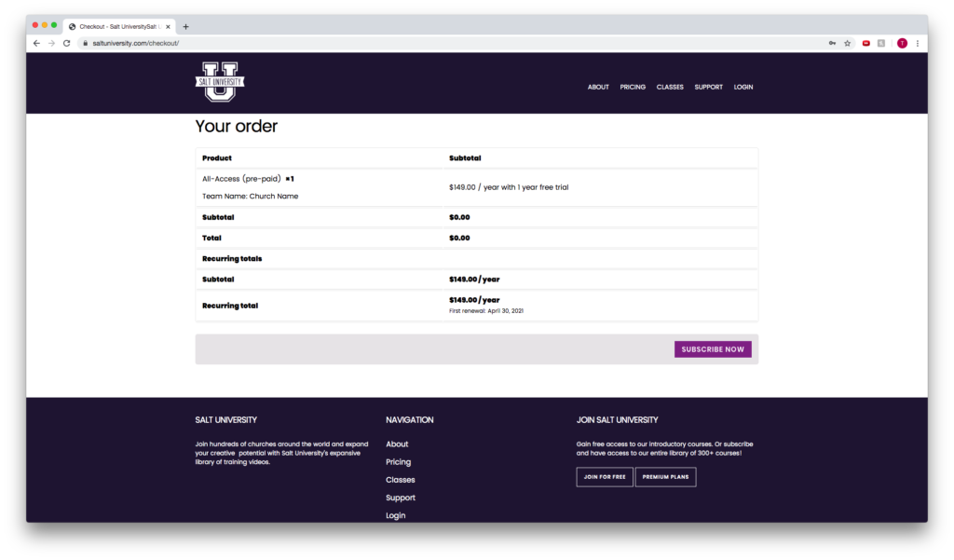Click the 'NAVIGATION' footer heading
This screenshot has height=560, width=954.
pyautogui.click(x=410, y=420)
